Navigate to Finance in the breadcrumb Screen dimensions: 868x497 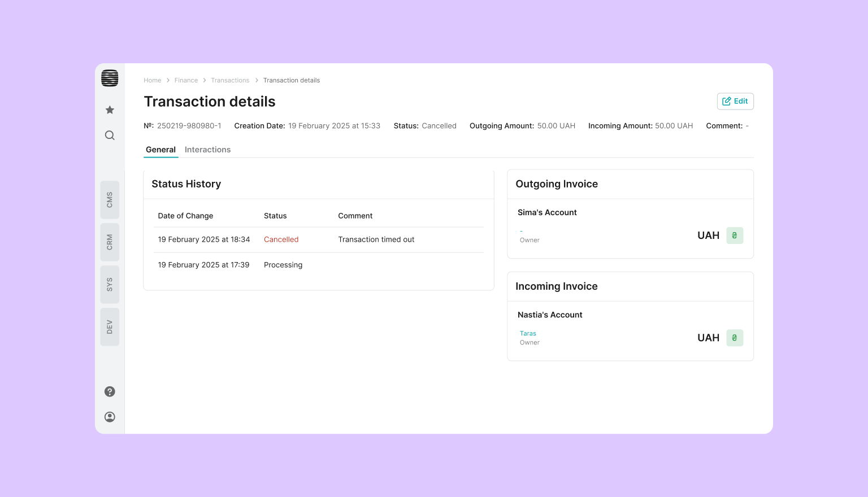[186, 80]
